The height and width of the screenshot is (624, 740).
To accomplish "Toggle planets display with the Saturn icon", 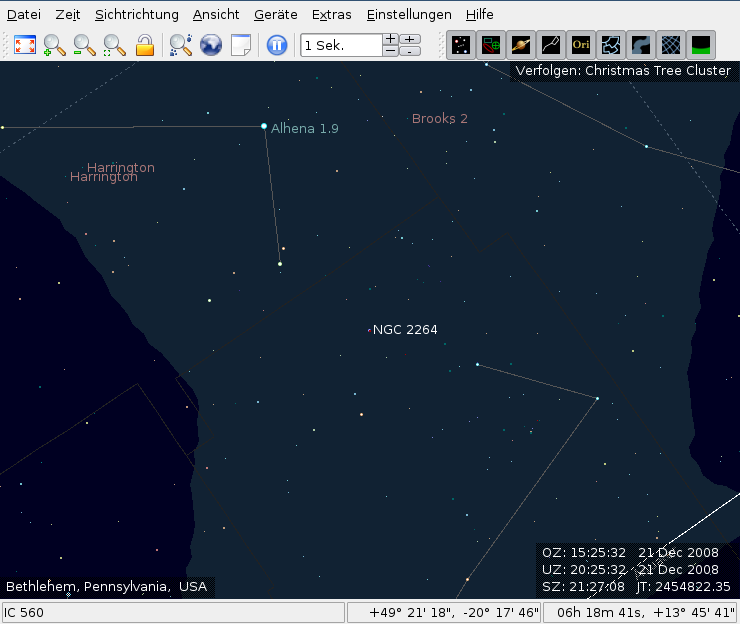I will [521, 45].
